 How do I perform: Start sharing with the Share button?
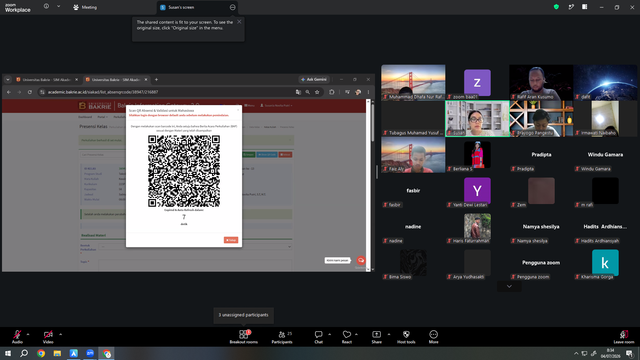click(376, 337)
